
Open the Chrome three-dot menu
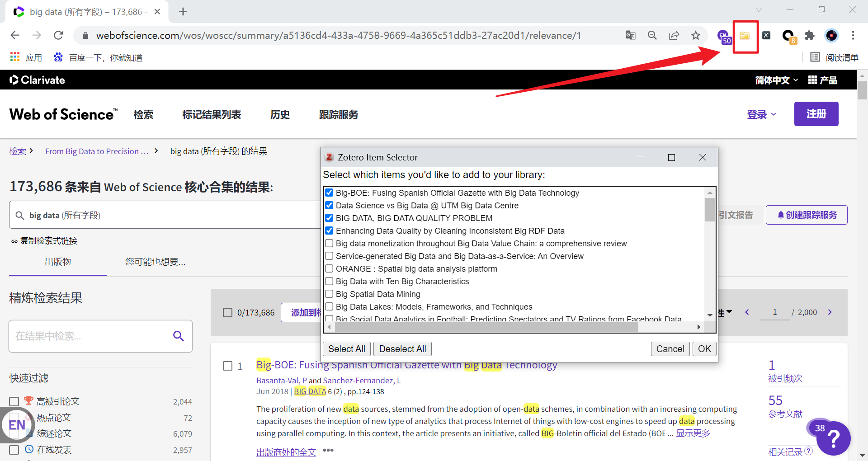(x=853, y=35)
